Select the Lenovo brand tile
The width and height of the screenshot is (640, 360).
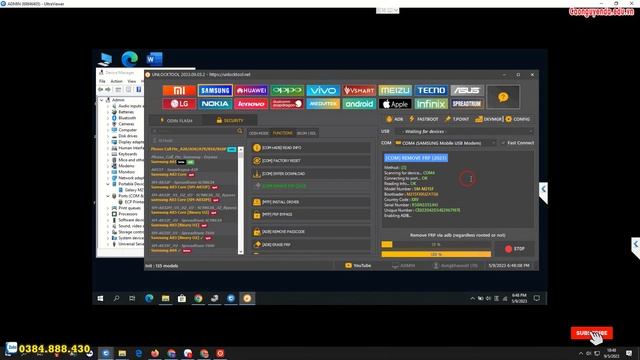(x=251, y=104)
